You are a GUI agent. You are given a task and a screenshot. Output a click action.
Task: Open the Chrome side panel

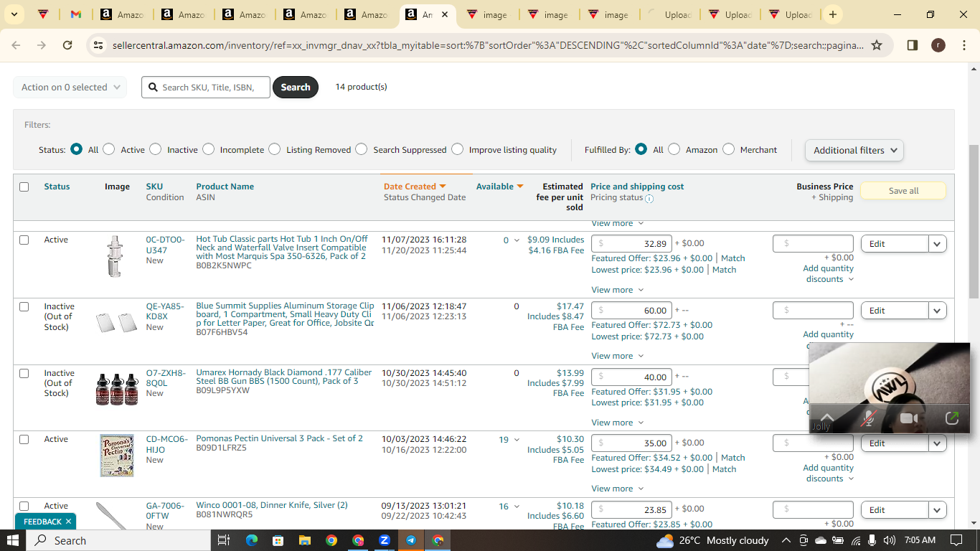[913, 45]
